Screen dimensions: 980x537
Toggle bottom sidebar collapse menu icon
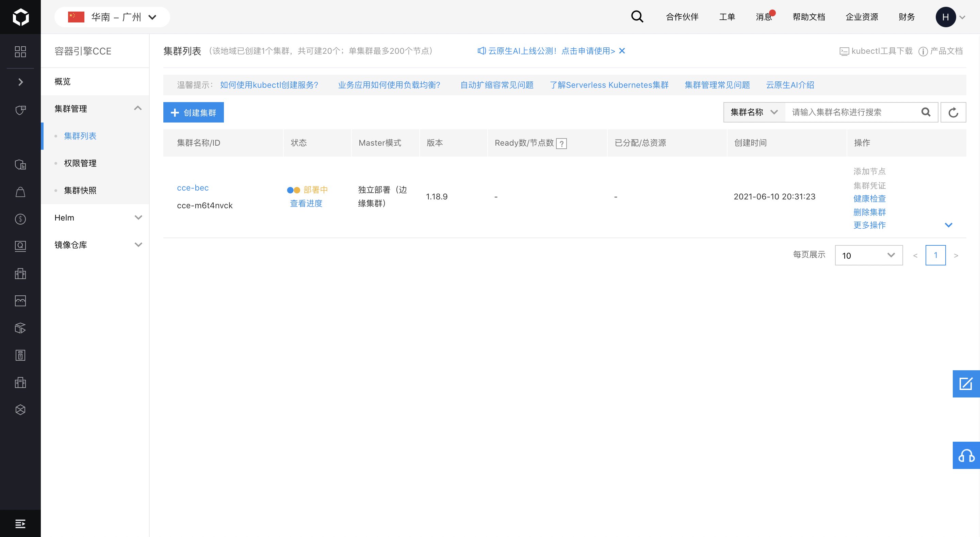[x=20, y=524]
